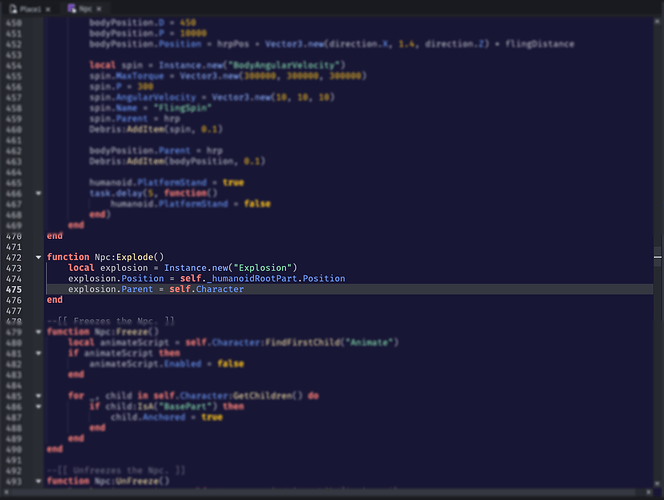Click line number 473 in gutter
Viewport: 664px width, 500px height.
(14, 268)
